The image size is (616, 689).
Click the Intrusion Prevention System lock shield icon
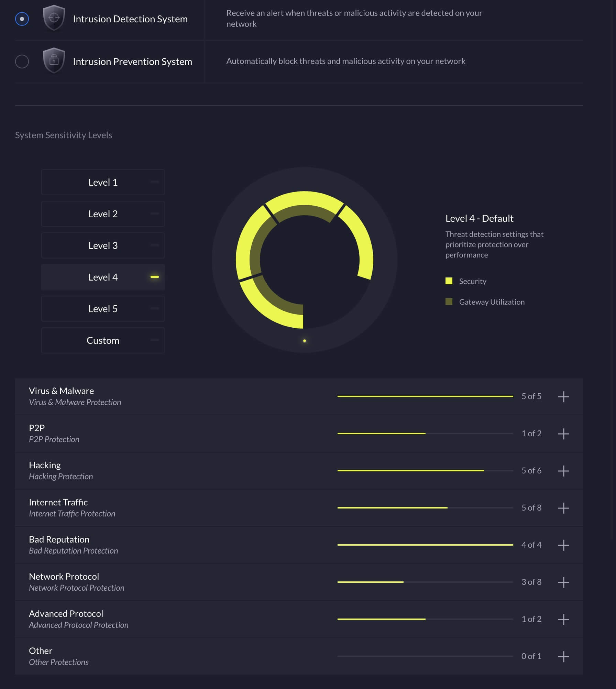point(54,61)
